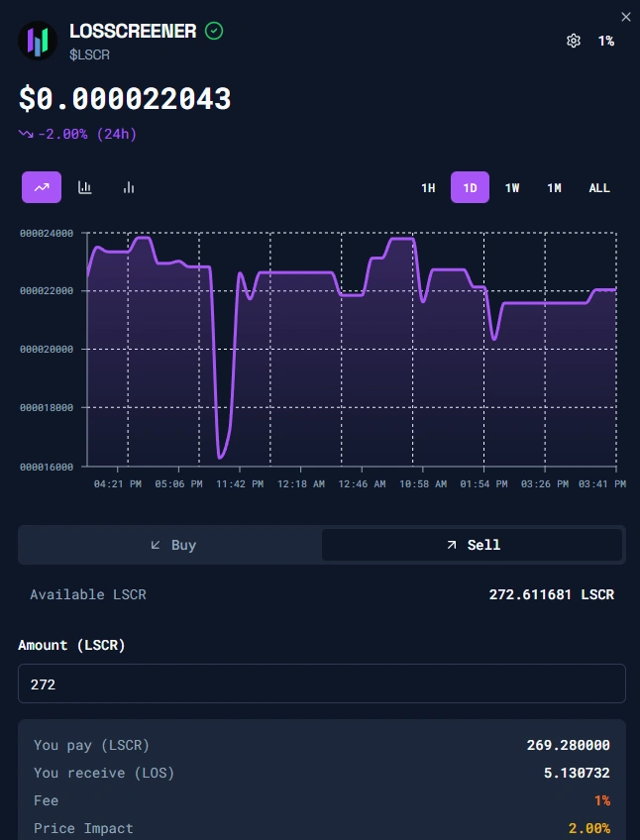Select the 1D timeframe
The image size is (640, 840).
[470, 188]
